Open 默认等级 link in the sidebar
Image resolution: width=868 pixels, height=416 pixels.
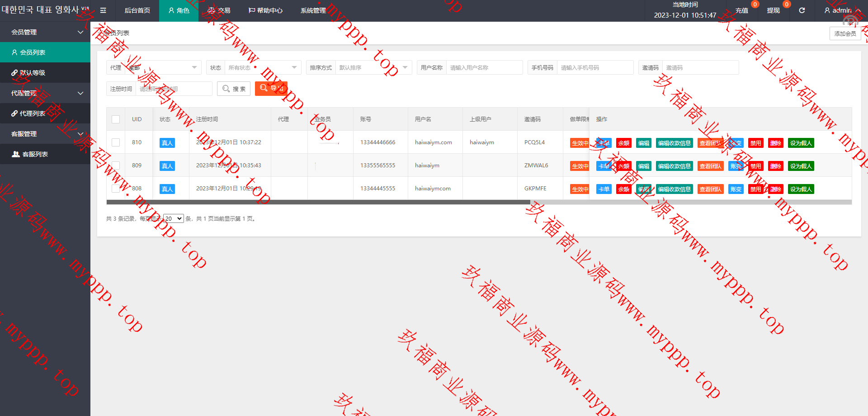[45, 73]
